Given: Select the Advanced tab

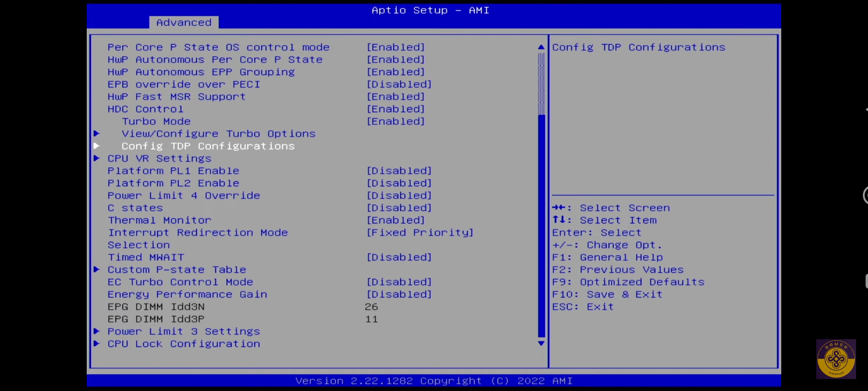Looking at the screenshot, I should 184,22.
